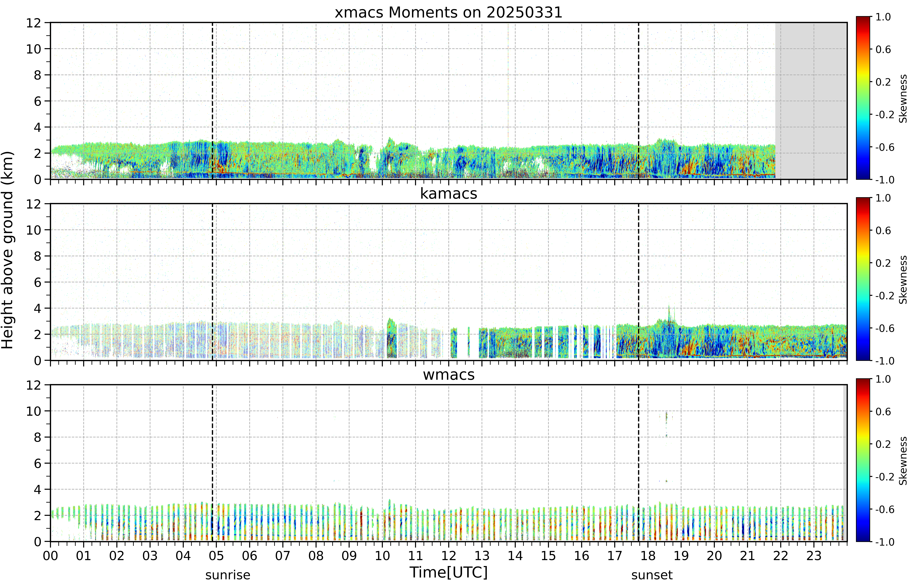Click the "Time[UTC]" x-axis label
Image resolution: width=914 pixels, height=588 pixels.
pos(449,572)
